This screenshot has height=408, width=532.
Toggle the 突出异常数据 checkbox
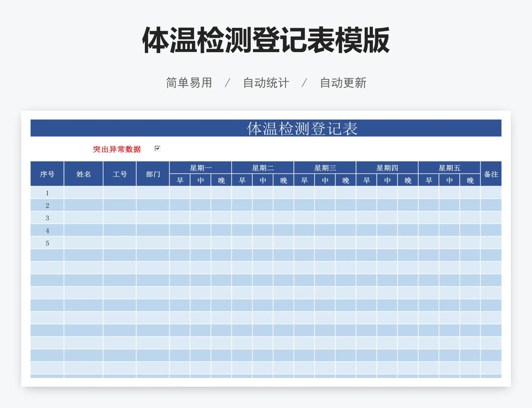pos(157,149)
